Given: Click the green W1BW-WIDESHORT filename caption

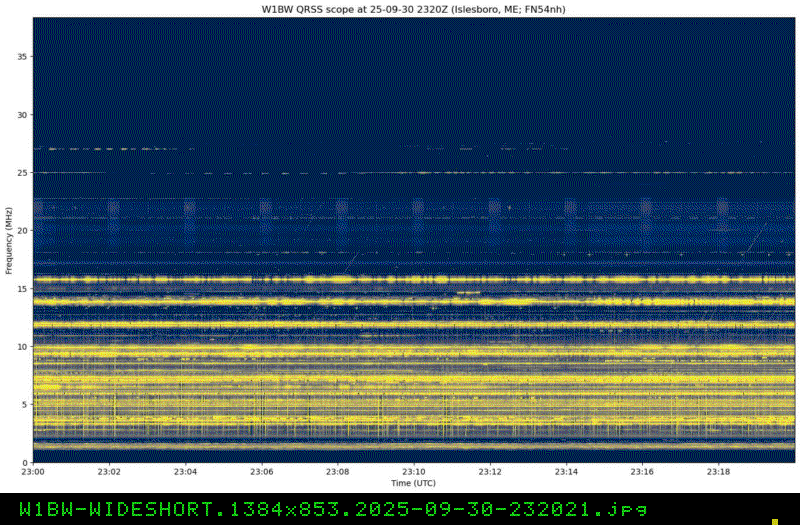Looking at the screenshot, I should 326,509.
